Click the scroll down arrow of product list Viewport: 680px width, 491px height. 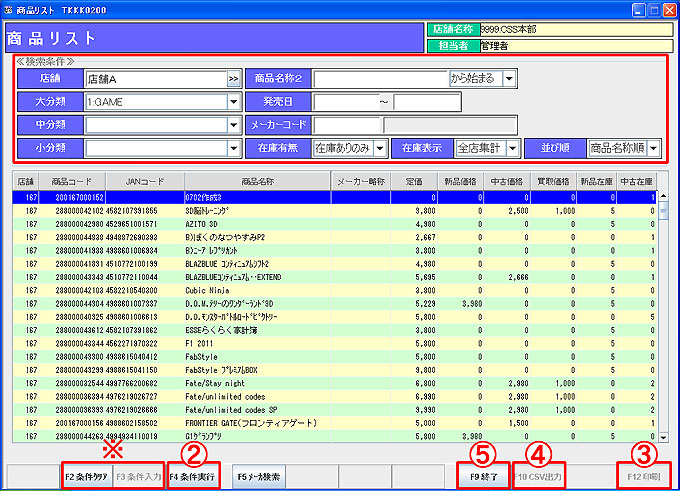pos(661,436)
